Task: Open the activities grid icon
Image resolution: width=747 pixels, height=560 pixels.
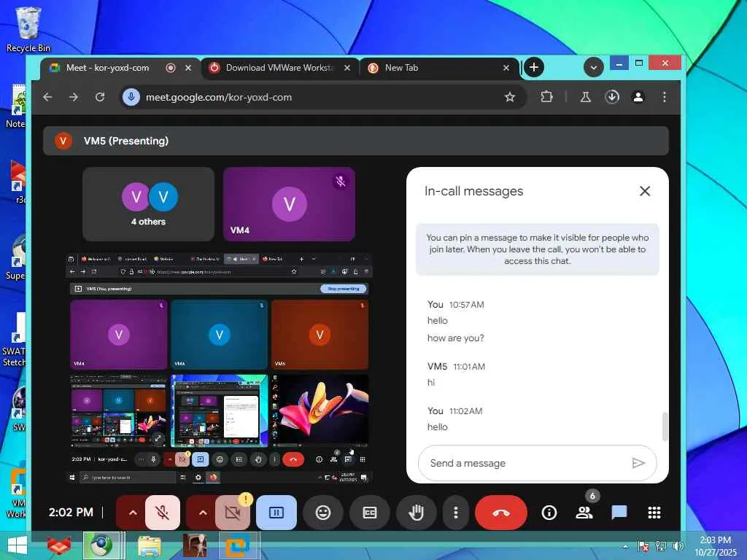Action: point(654,513)
